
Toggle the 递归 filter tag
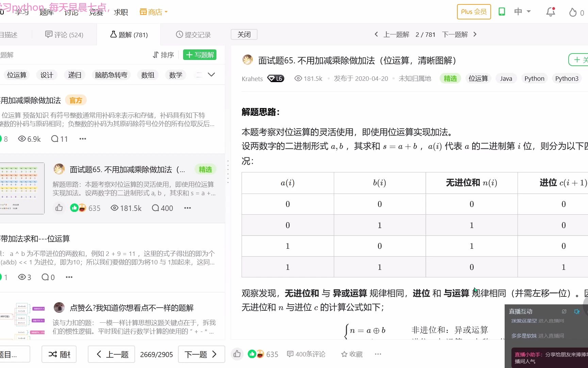(75, 75)
